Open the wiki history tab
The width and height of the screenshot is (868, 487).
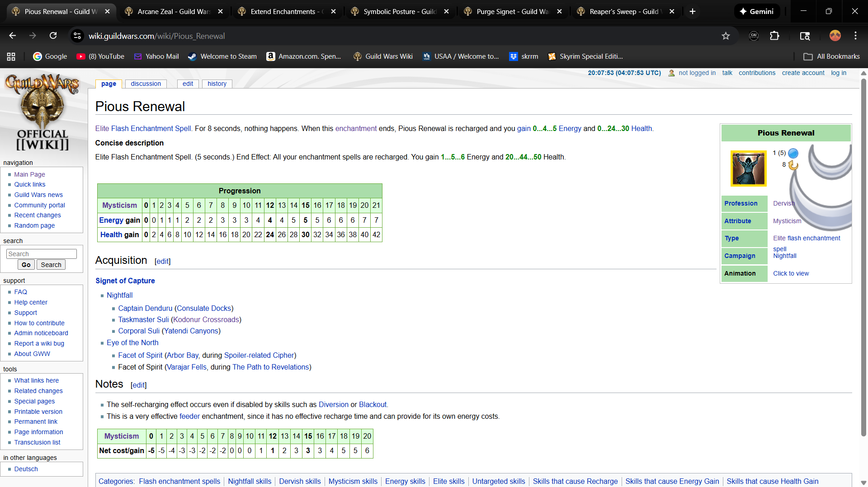tap(217, 84)
